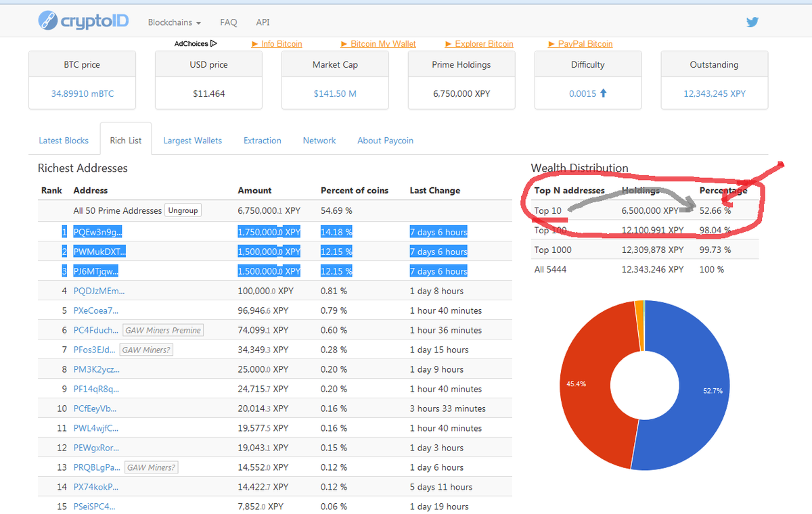
Task: Click GAW Miners? tag on rank 7
Action: click(x=146, y=350)
